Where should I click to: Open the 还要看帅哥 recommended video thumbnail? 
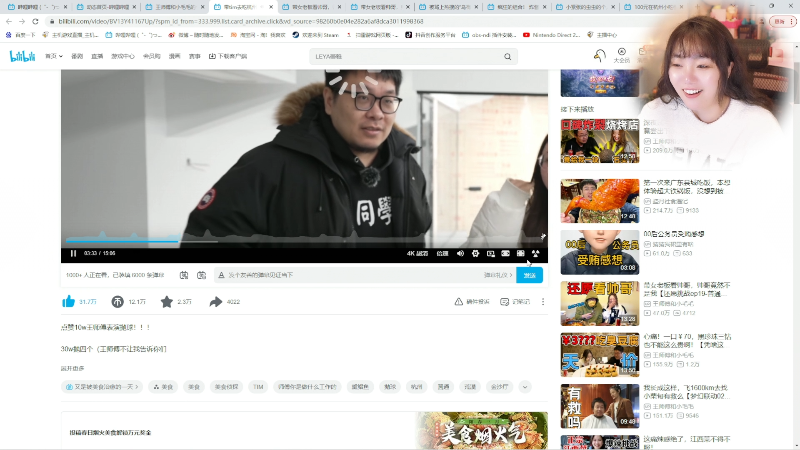599,303
